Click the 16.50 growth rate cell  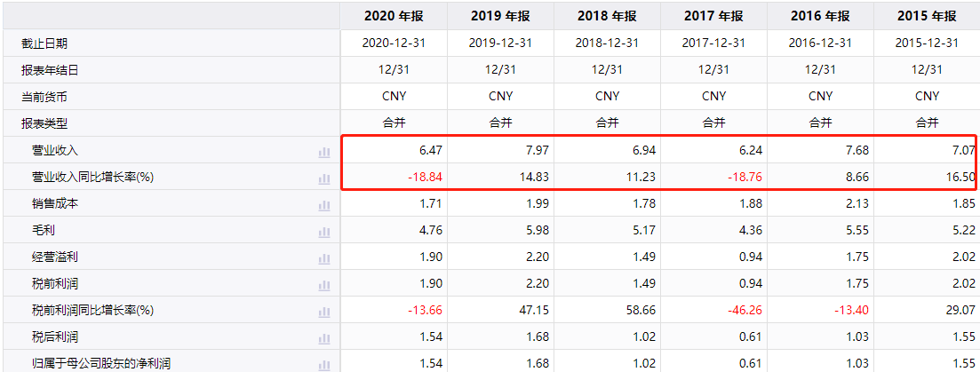[960, 178]
